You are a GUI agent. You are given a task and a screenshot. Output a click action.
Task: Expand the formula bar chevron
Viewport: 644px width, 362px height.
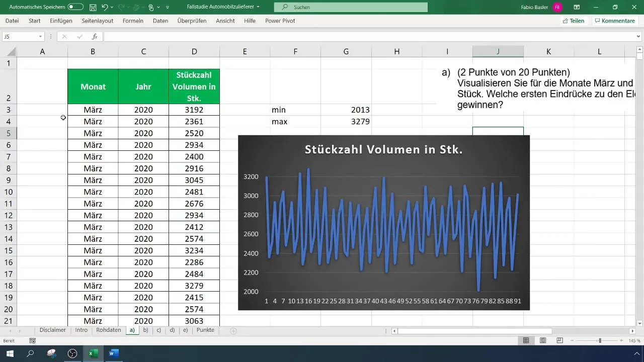638,37
